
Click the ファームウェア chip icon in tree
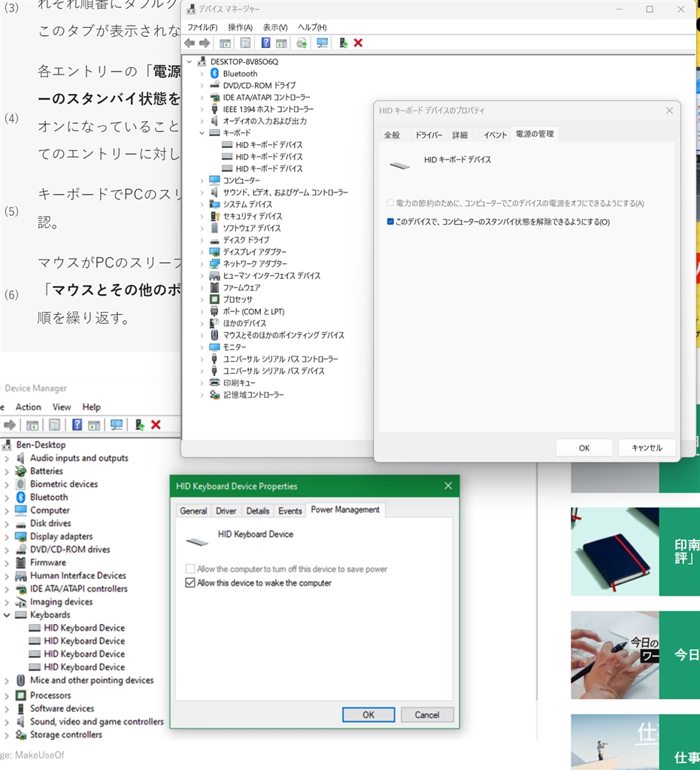[214, 287]
